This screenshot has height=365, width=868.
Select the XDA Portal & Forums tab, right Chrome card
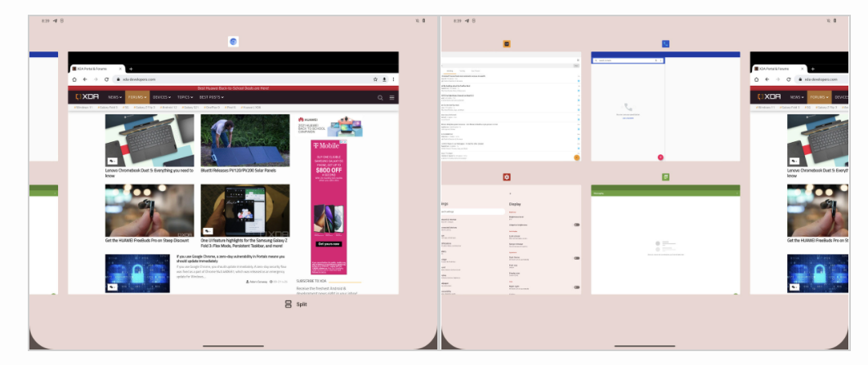(x=779, y=69)
